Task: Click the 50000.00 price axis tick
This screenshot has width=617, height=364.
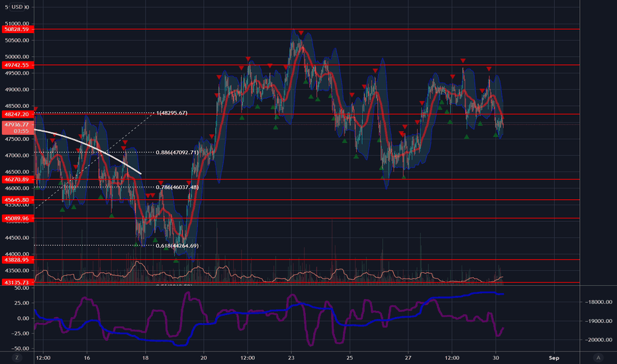Action: [x=18, y=57]
